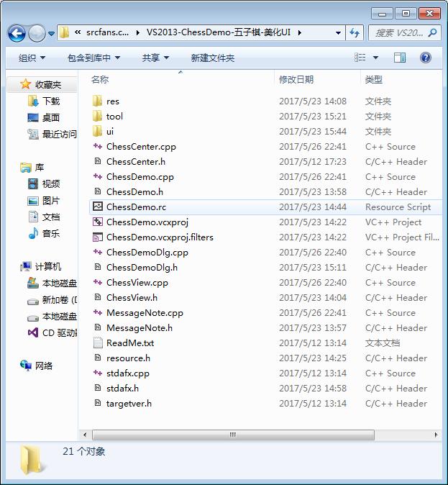Expand the breadcrumb arrow after VS2013-ChessDemo folder
This screenshot has width=448, height=485.
(x=299, y=32)
